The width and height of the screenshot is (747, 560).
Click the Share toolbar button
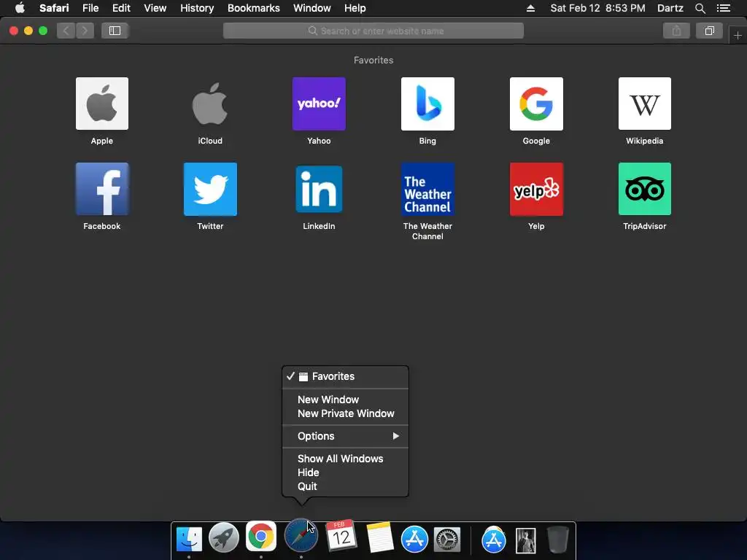click(676, 31)
